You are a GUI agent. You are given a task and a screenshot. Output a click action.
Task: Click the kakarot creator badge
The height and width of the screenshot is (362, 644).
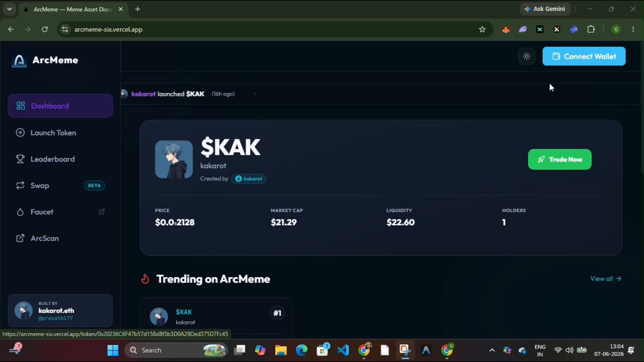pyautogui.click(x=248, y=179)
